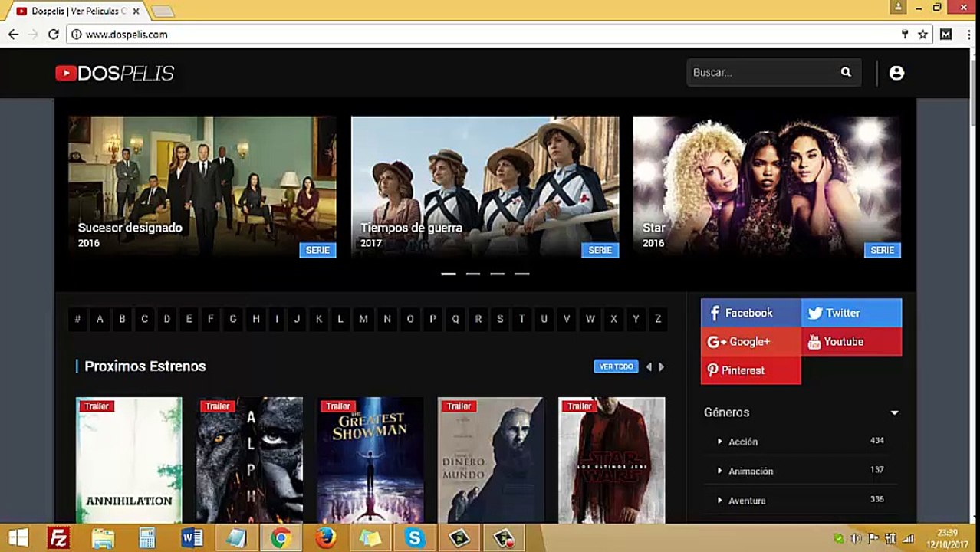The height and width of the screenshot is (552, 980).
Task: Click the Dospelis logo
Action: coord(115,73)
